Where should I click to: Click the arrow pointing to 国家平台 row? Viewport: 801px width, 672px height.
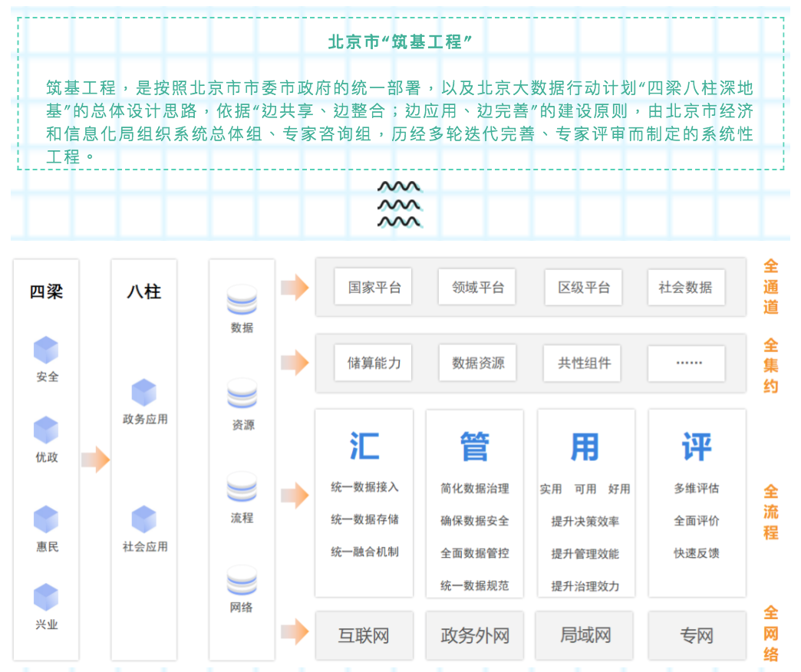coord(295,287)
